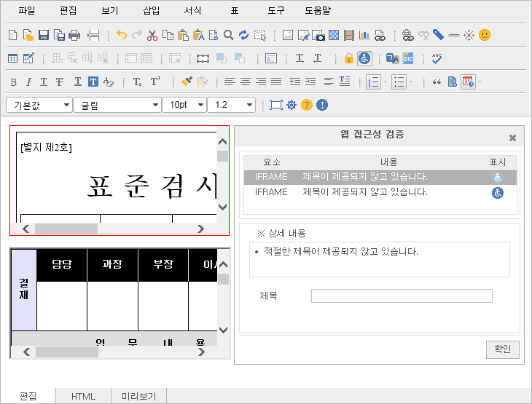Toggle bold formatting
Image resolution: width=532 pixels, height=404 pixels.
[x=14, y=82]
